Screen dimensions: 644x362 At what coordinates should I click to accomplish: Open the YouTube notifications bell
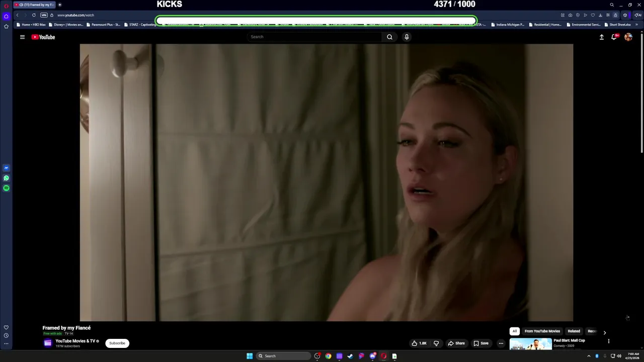click(x=614, y=37)
